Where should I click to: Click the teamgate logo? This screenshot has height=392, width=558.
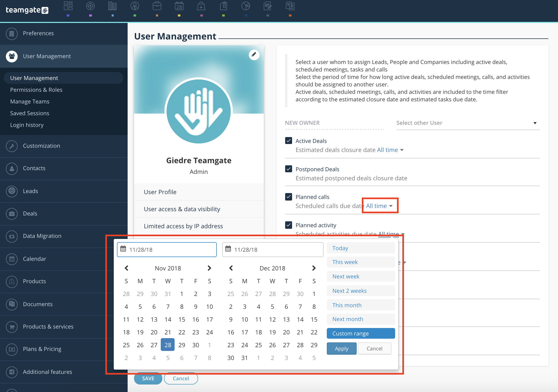pyautogui.click(x=27, y=10)
